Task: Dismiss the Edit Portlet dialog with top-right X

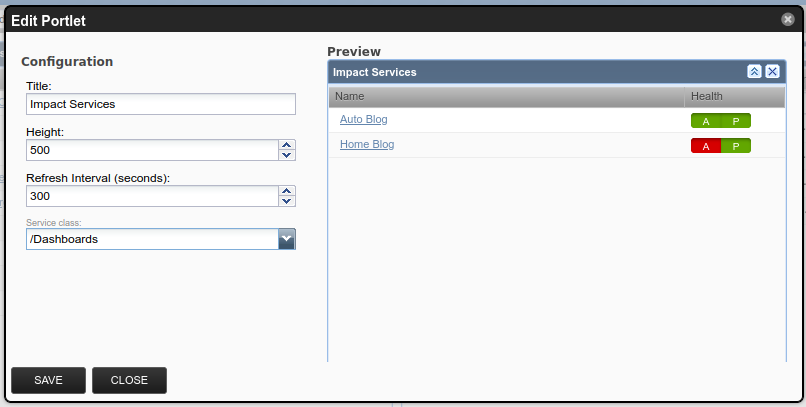Action: 788,19
